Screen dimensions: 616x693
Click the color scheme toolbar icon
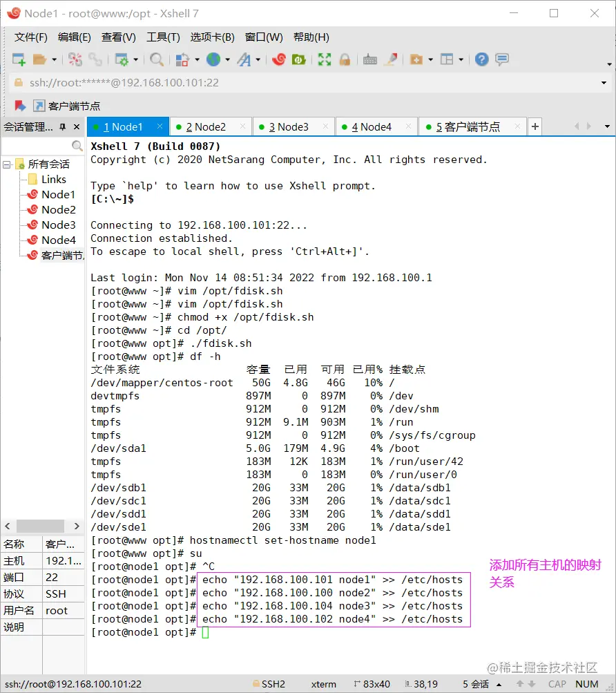click(x=182, y=59)
